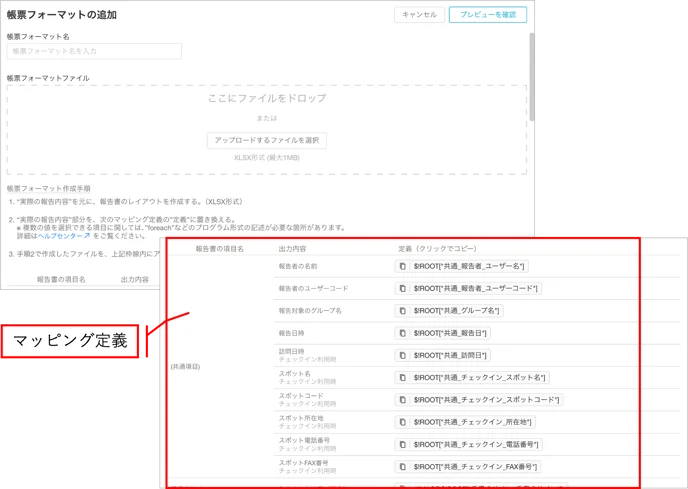Viewport: 688px width, 489px height.
Task: Select the スポットFAX番号 output label
Action: pyautogui.click(x=304, y=463)
